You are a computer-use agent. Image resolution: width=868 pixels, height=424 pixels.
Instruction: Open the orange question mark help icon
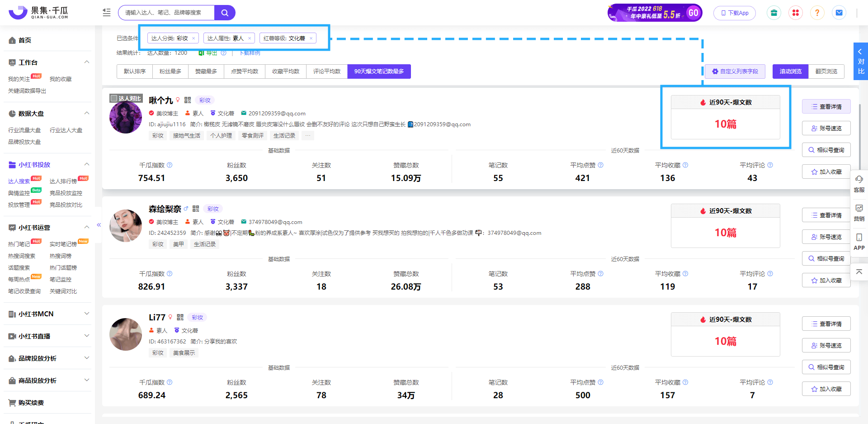pyautogui.click(x=817, y=13)
